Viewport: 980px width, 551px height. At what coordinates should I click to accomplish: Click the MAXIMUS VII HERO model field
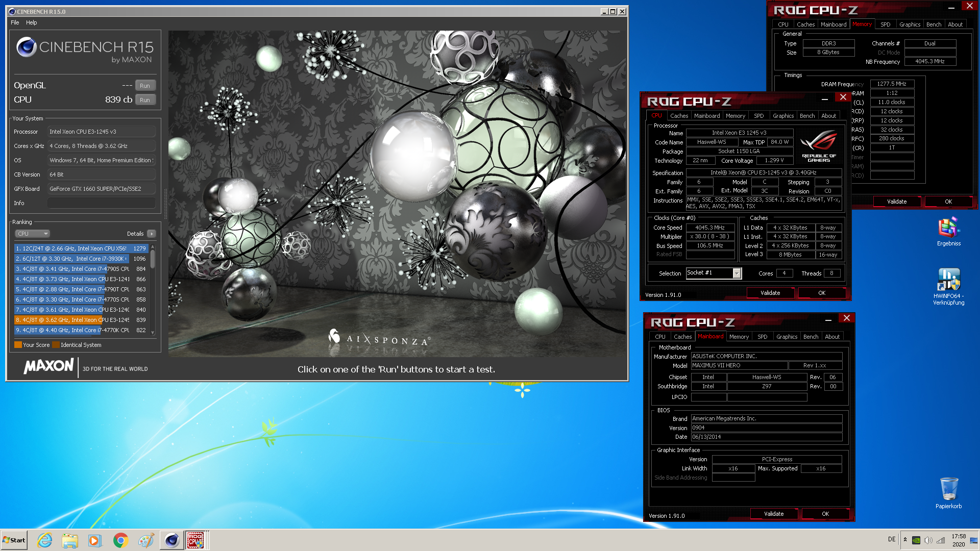pyautogui.click(x=739, y=365)
